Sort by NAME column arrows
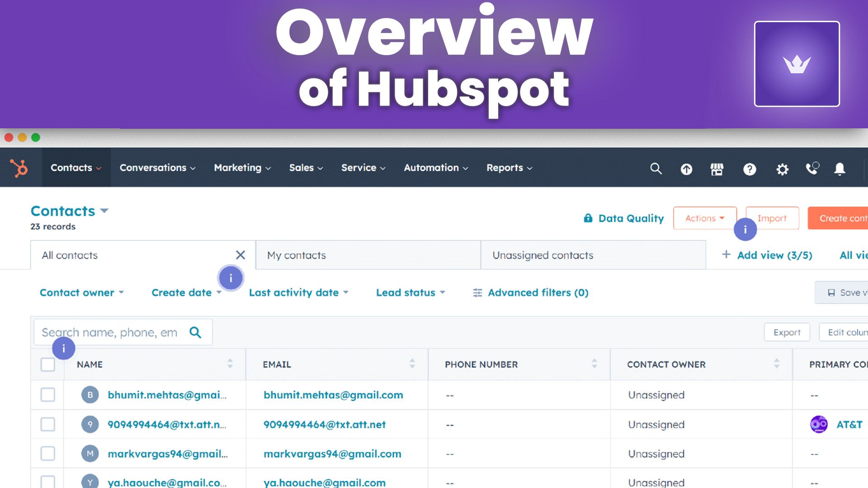The image size is (868, 488). [230, 363]
